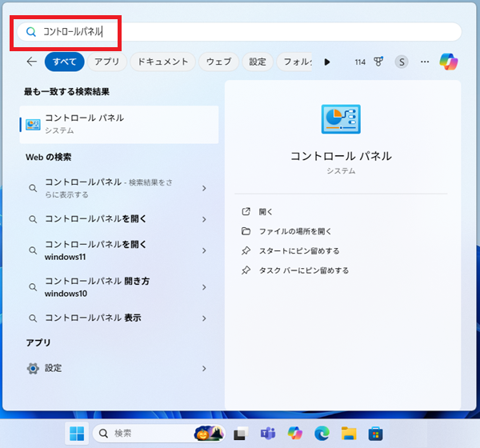This screenshot has width=480, height=448.
Task: Expand chevron for 開き方 windows10 suggestion
Action: pyautogui.click(x=204, y=287)
